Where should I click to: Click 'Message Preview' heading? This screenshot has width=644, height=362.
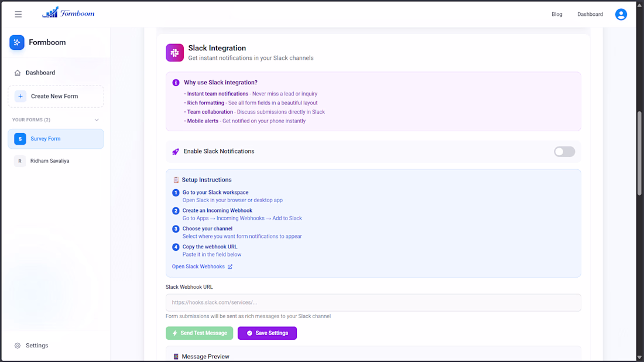[x=205, y=357]
